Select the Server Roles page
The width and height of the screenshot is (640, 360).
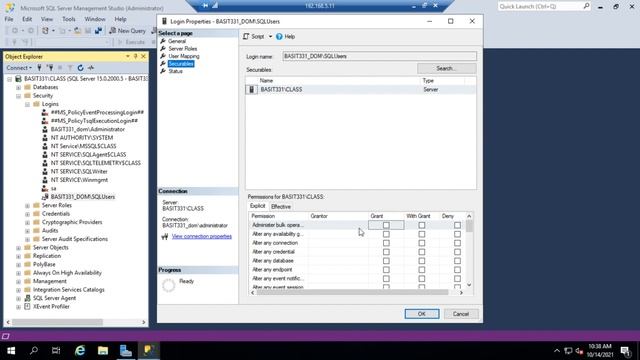[x=182, y=49]
